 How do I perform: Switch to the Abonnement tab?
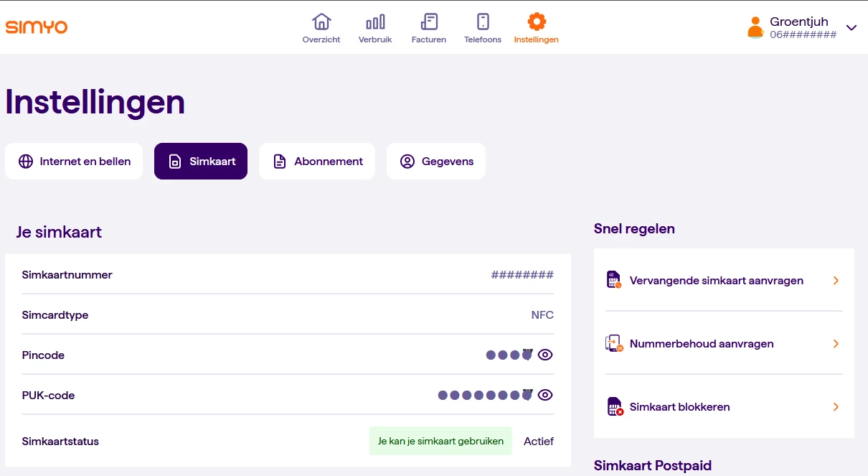click(x=317, y=162)
